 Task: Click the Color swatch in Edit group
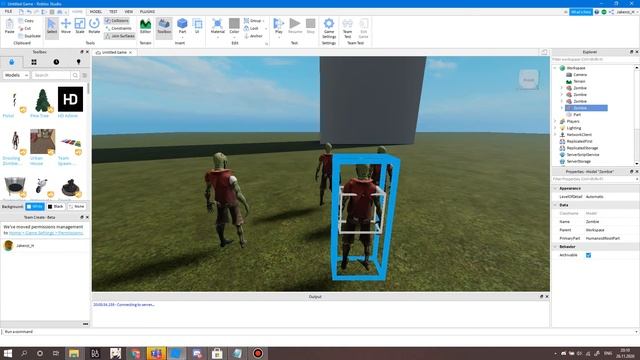[x=234, y=23]
